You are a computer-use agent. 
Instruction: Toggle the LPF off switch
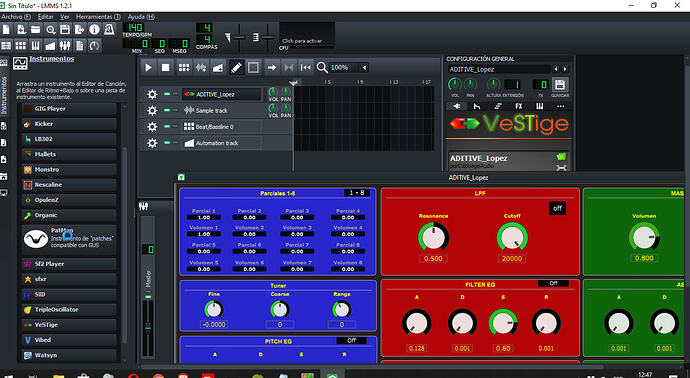(557, 208)
